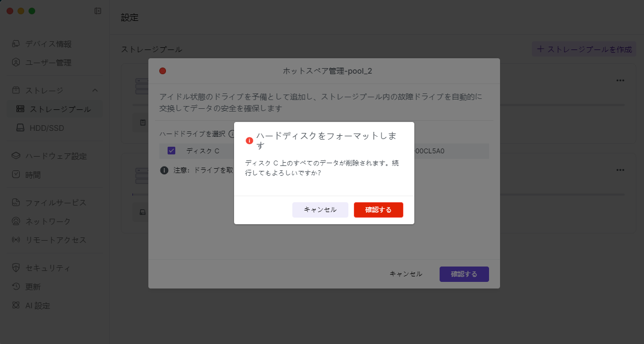The width and height of the screenshot is (644, 344).
Task: Open more options for second storage pool
Action: pos(620,170)
